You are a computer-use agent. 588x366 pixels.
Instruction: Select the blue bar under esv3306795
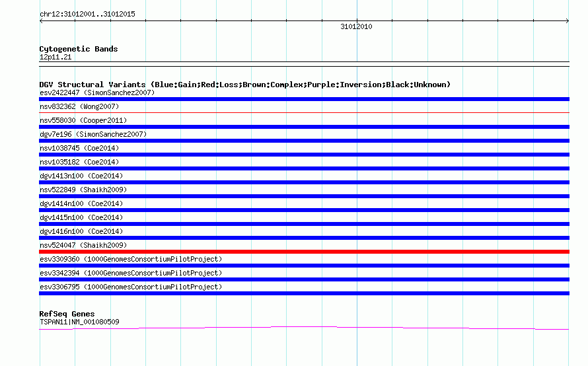304,293
